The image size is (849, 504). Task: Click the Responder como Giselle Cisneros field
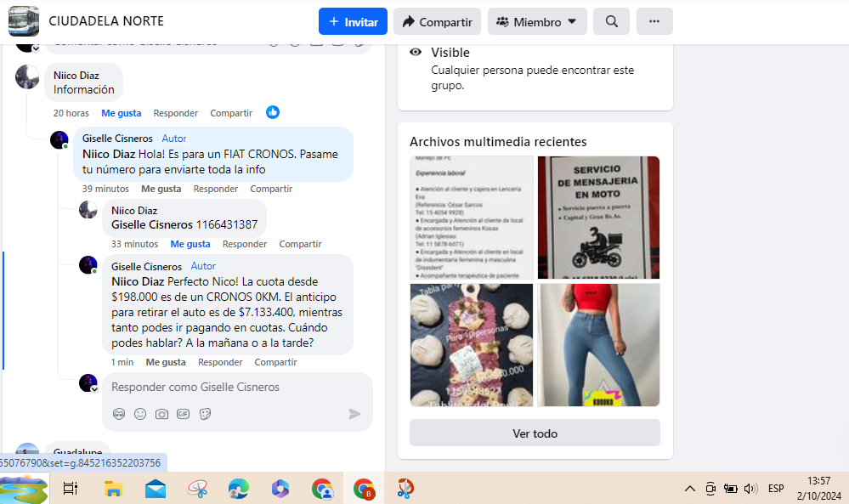[237, 387]
